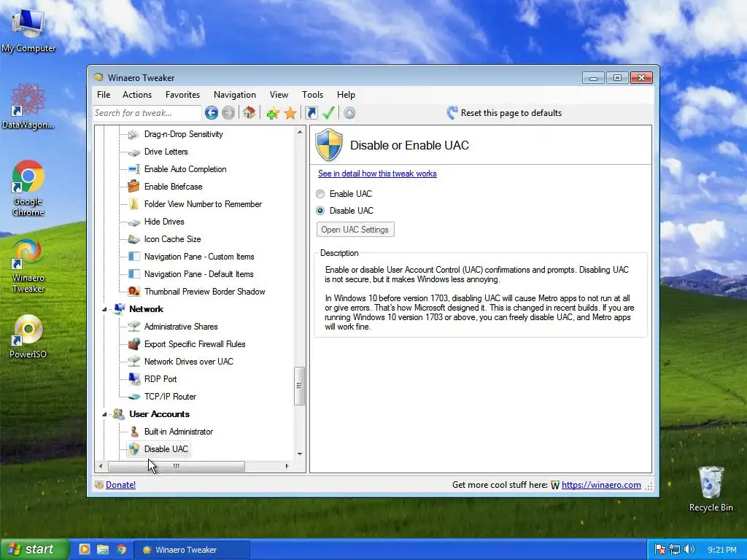The image size is (747, 560).
Task: Select Administrative Shares tree item
Action: click(x=181, y=327)
